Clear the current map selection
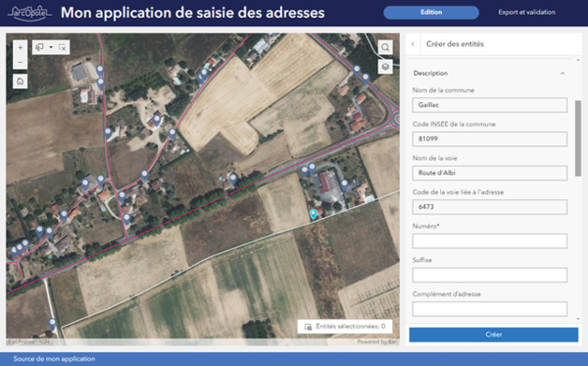The height and width of the screenshot is (366, 588). (62, 47)
